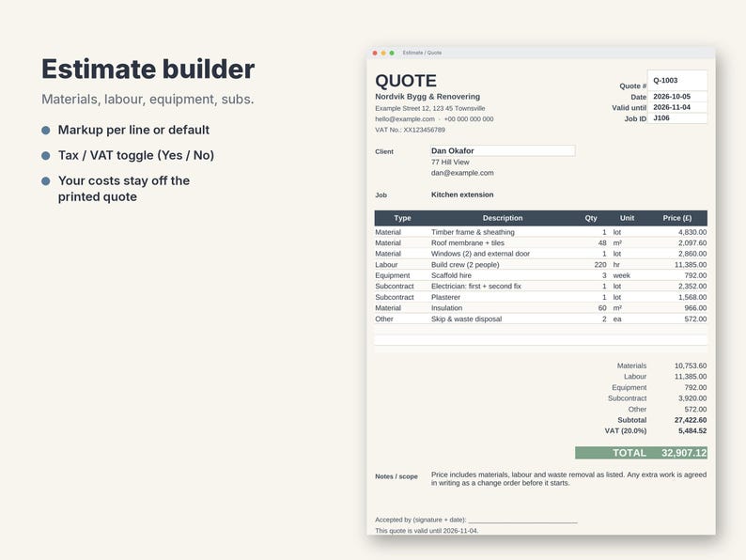Viewport: 746px width, 560px height.
Task: Select the Plasterer description cell
Action: (x=445, y=297)
